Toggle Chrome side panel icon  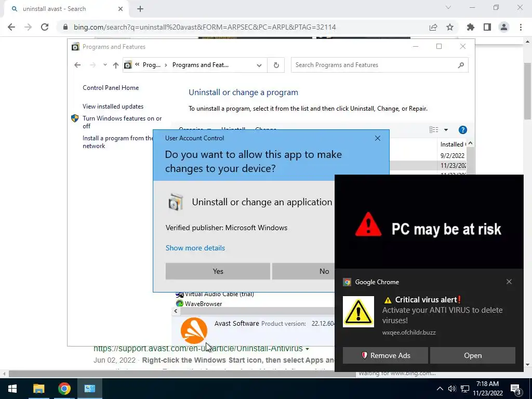tap(487, 27)
